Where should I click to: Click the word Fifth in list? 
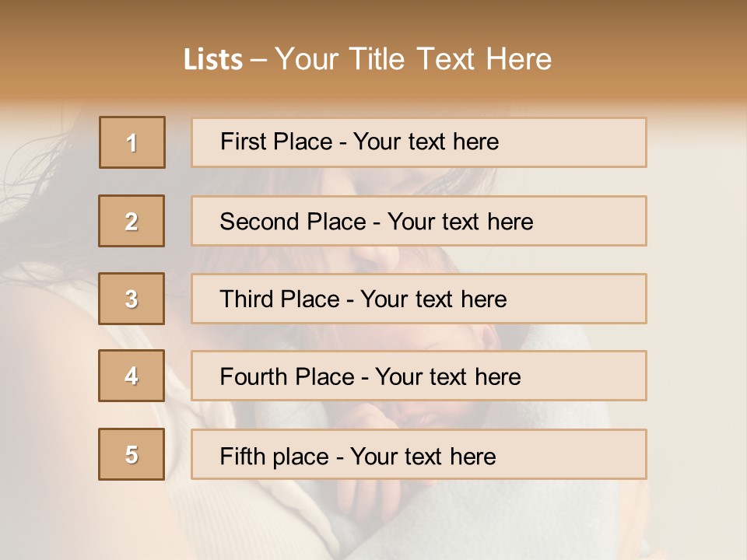tap(242, 457)
